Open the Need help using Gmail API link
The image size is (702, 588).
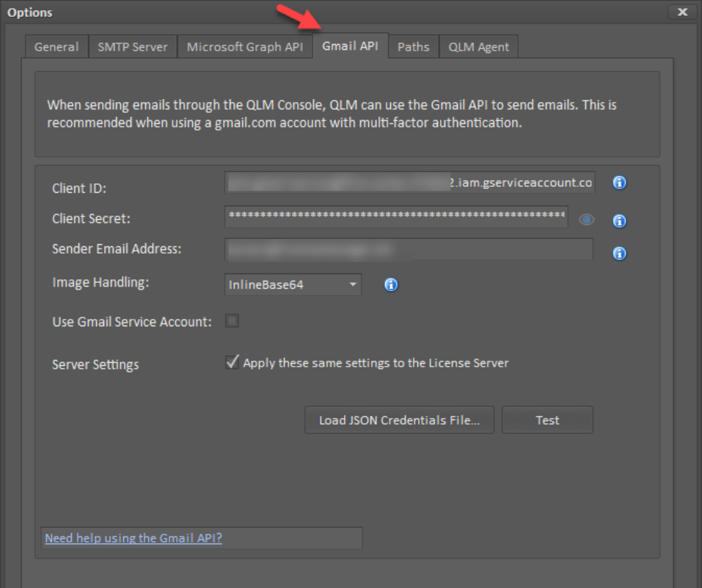click(x=134, y=537)
